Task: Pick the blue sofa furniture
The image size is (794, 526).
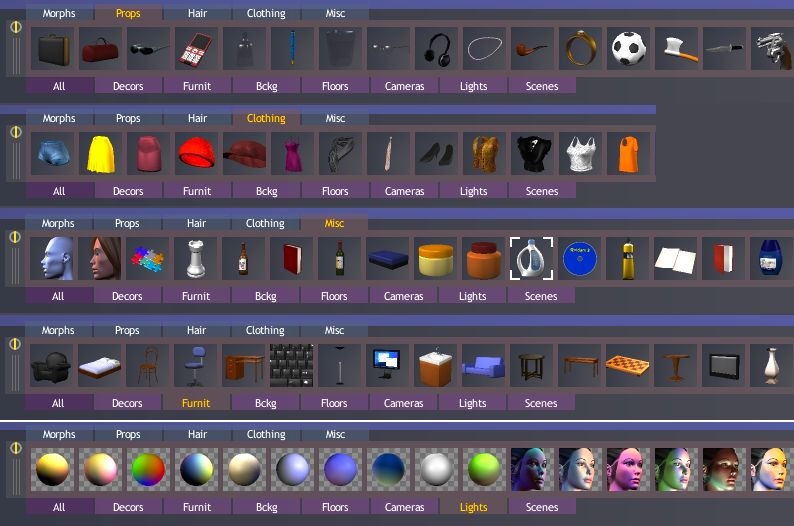Action: tap(484, 366)
